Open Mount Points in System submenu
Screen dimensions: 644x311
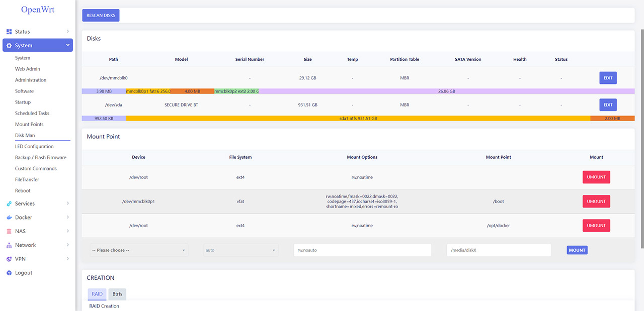pos(29,124)
